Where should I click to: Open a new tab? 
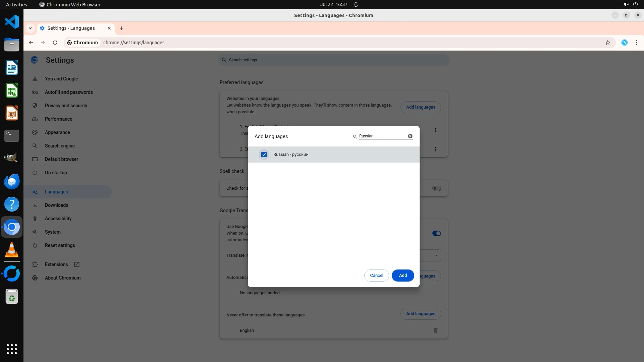point(121,28)
